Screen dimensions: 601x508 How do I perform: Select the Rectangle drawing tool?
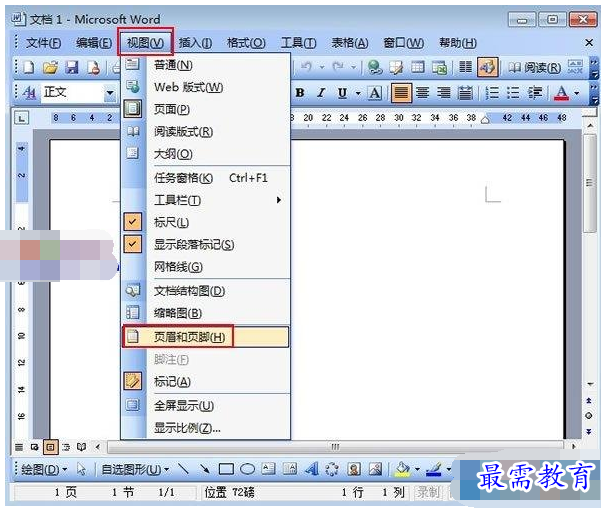(226, 469)
